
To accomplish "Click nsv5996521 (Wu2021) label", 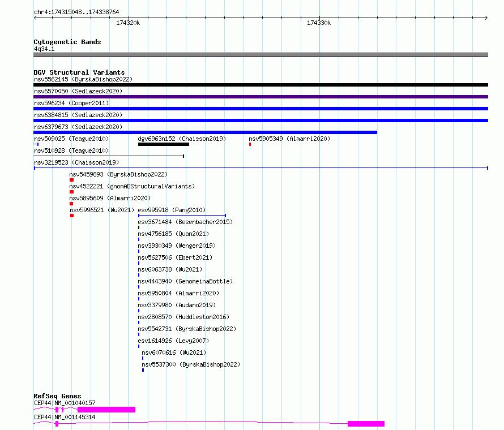I will pos(102,210).
